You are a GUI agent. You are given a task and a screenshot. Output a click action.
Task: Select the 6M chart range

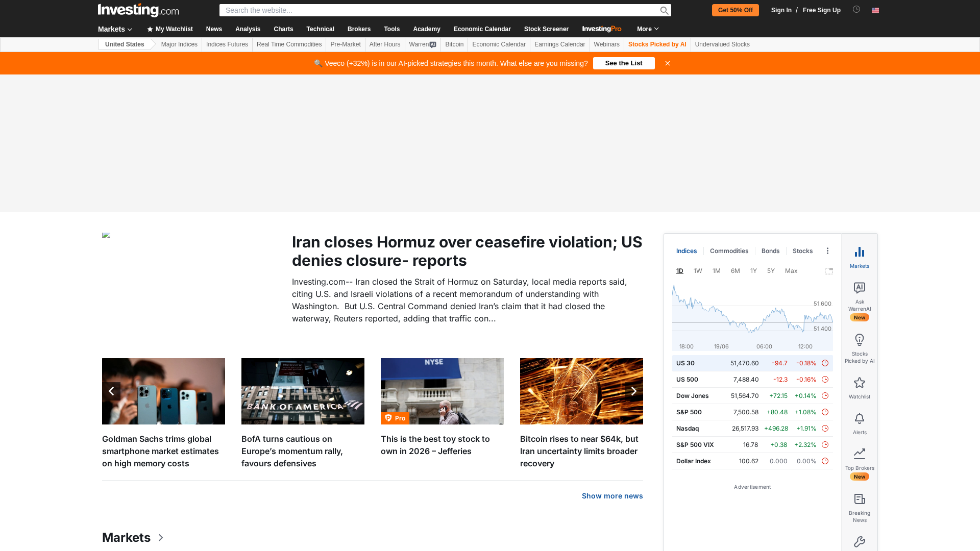tap(736, 271)
